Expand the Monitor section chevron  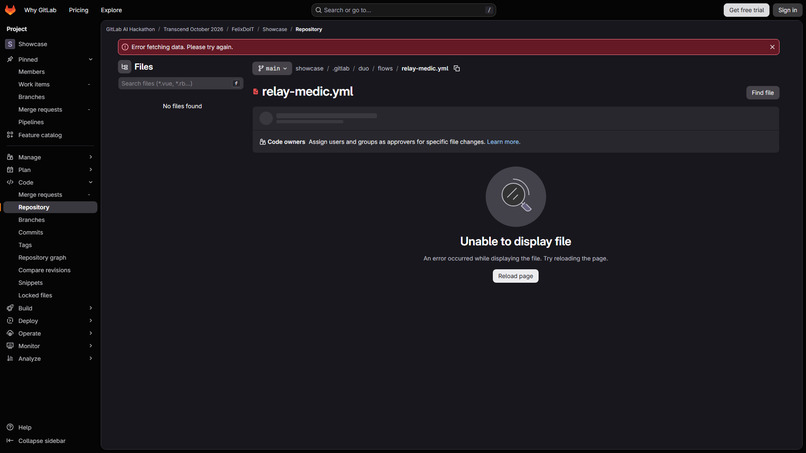[90, 346]
